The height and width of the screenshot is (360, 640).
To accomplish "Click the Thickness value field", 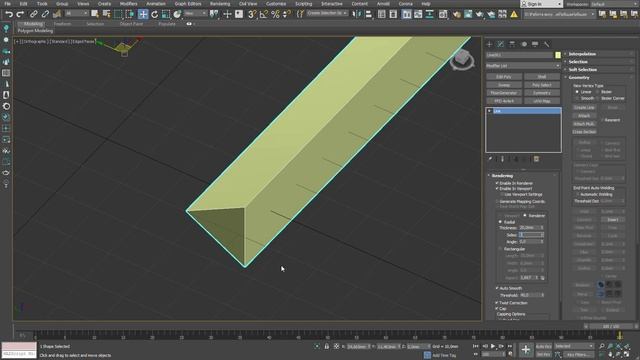I will pos(529,228).
